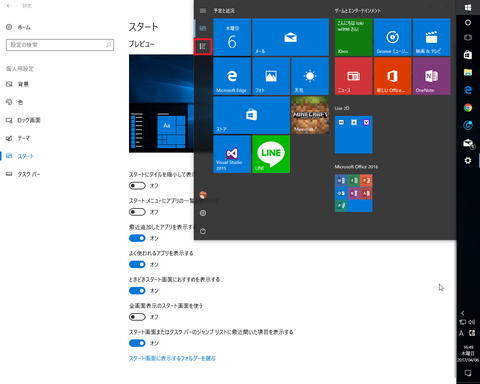Click the back arrow in Settings window
Viewport: 480px width, 384px height.
pyautogui.click(x=9, y=6)
